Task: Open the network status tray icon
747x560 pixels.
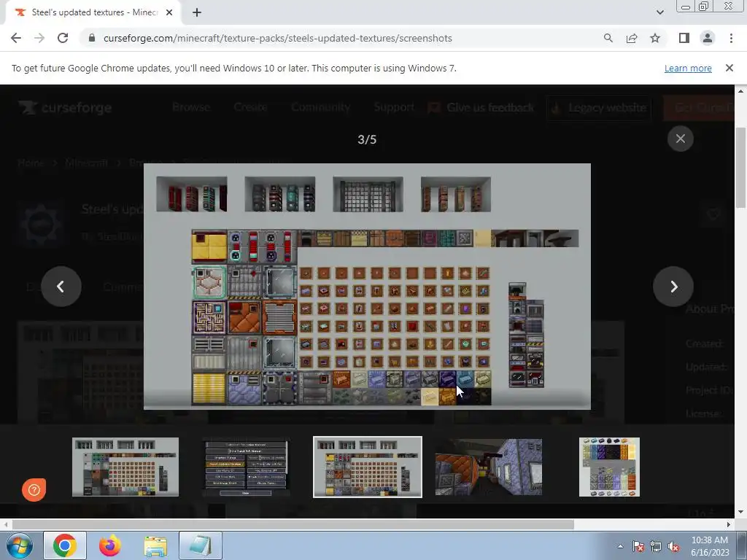Action: [656, 546]
